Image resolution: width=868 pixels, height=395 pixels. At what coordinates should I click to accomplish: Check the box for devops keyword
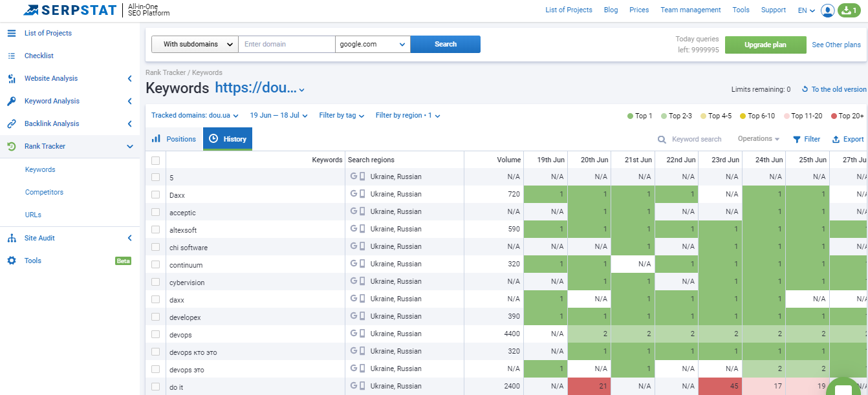155,334
